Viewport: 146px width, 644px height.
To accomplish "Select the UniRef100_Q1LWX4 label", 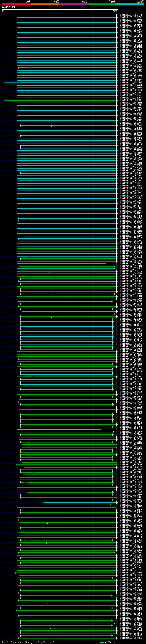I will [131, 113].
